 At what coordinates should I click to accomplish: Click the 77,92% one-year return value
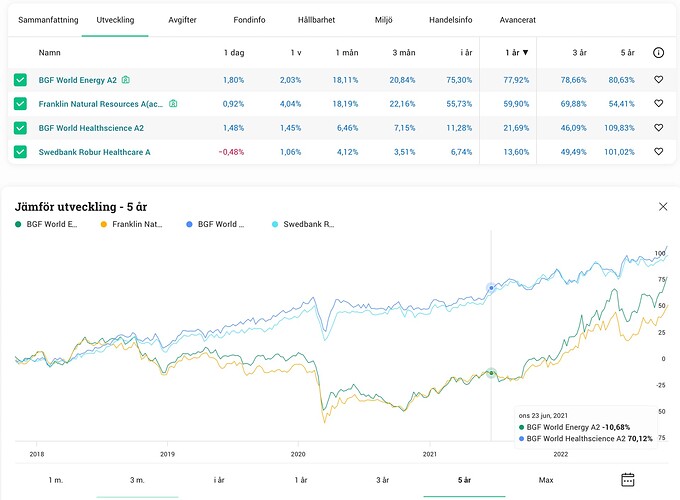click(x=516, y=80)
